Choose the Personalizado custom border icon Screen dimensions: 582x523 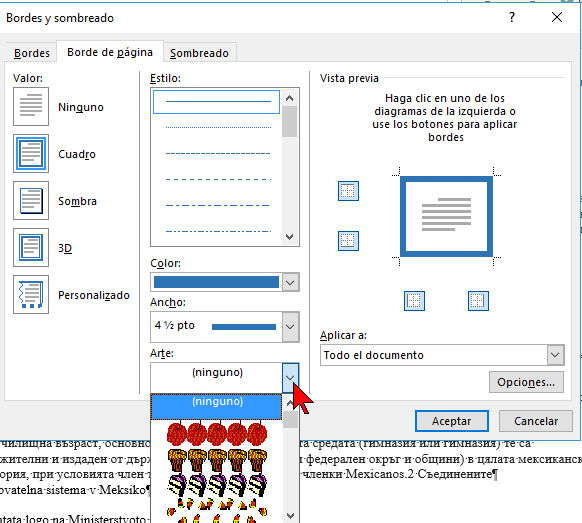pos(31,294)
